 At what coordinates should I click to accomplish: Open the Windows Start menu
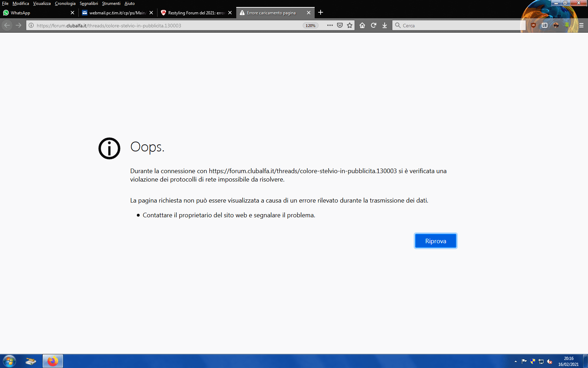[x=9, y=361]
